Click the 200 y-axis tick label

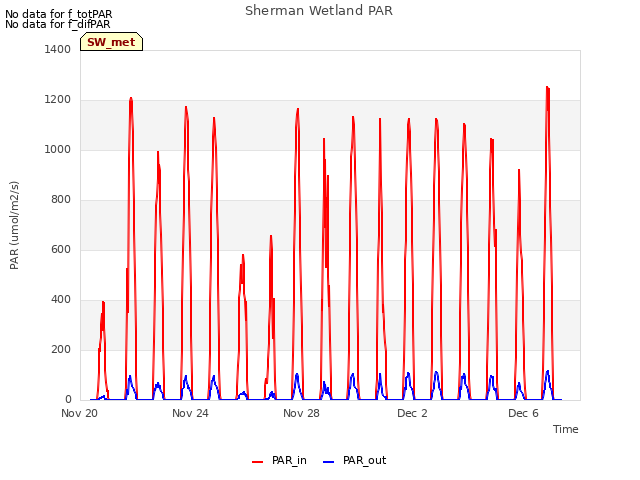pyautogui.click(x=61, y=349)
